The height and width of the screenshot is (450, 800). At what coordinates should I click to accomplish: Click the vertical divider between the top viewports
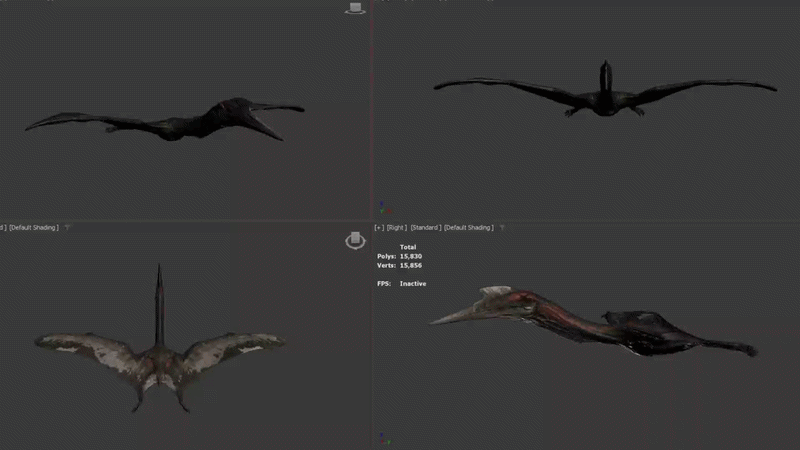coord(372,110)
